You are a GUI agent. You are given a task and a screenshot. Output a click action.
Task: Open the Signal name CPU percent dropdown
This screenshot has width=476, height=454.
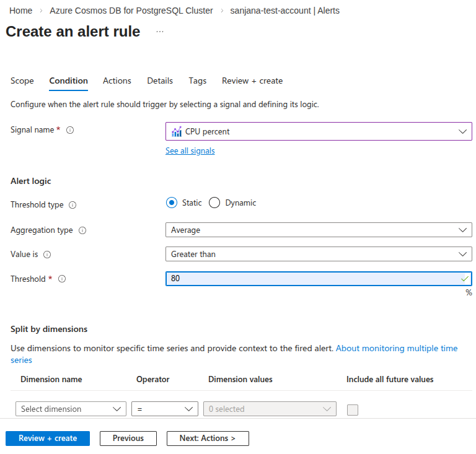click(319, 131)
